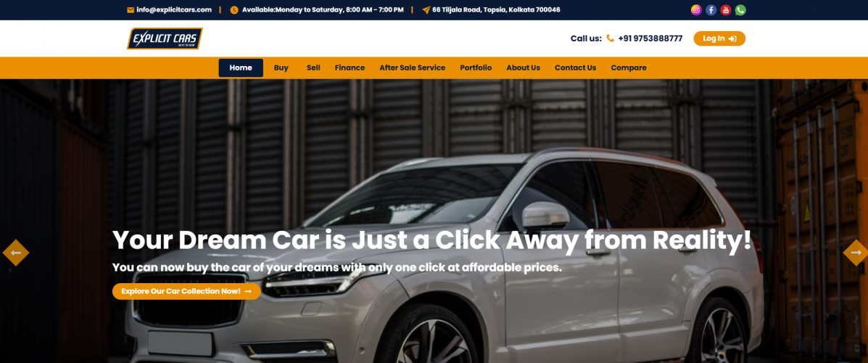Open the Instagram social icon
868x363 pixels.
[696, 10]
